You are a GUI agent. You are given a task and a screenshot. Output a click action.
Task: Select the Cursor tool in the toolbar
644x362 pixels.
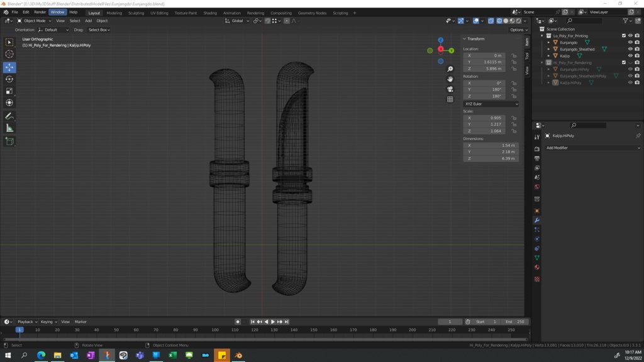pyautogui.click(x=9, y=54)
